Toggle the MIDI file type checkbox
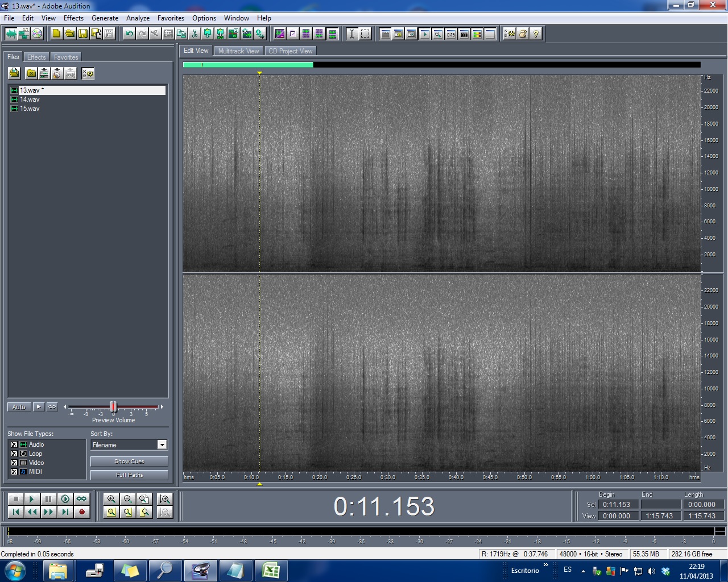The height and width of the screenshot is (582, 728). click(x=14, y=472)
